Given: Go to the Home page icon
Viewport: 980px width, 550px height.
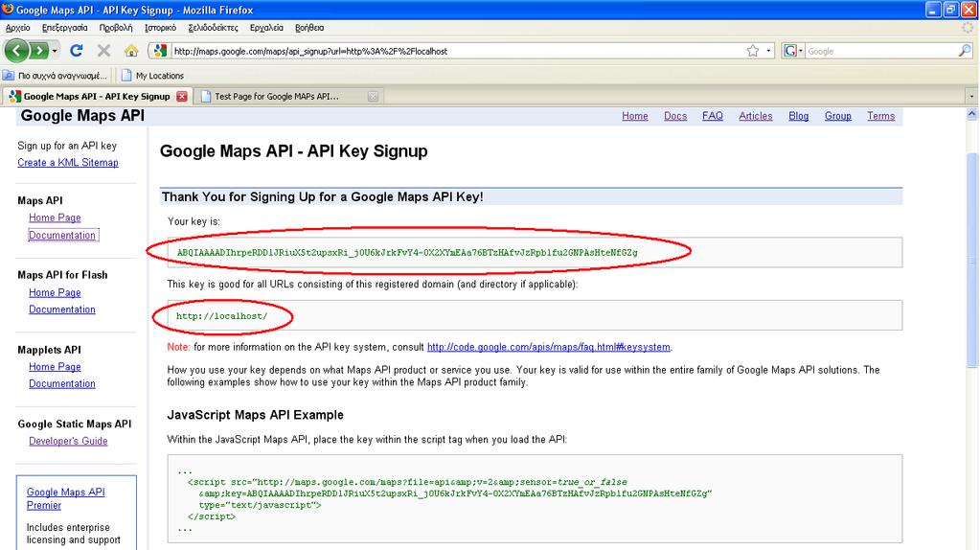Looking at the screenshot, I should tap(130, 51).
